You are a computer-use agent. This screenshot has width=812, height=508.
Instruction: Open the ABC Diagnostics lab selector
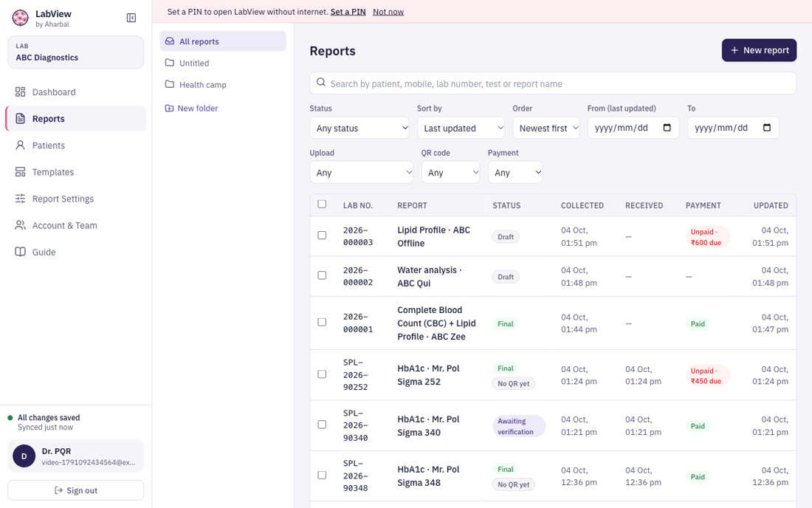(75, 52)
